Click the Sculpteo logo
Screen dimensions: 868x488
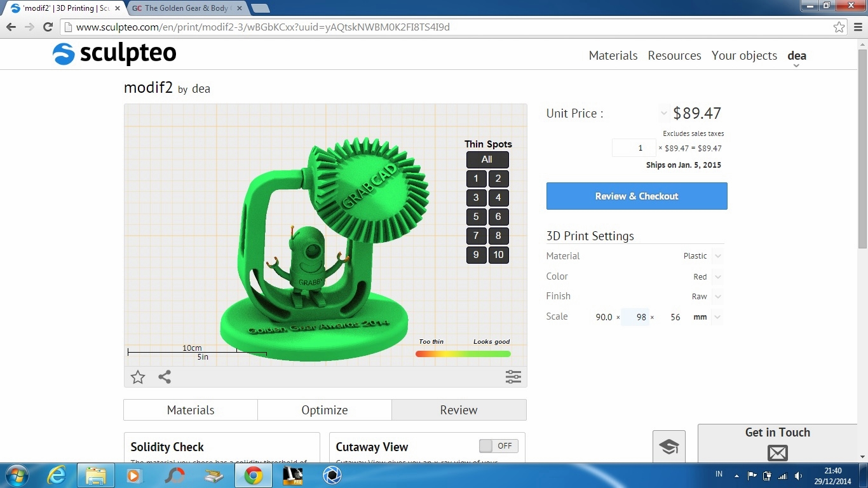point(114,54)
